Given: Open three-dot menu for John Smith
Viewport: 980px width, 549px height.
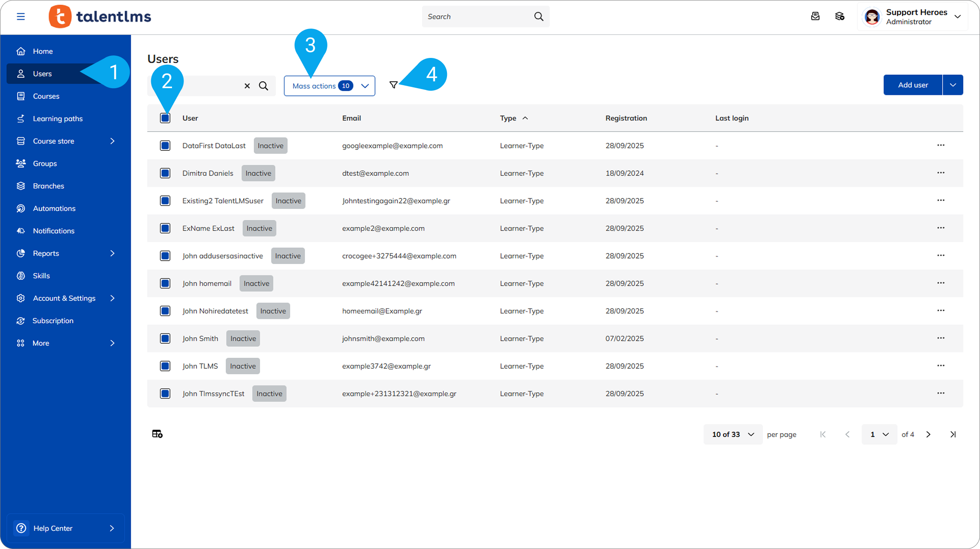Looking at the screenshot, I should [940, 338].
